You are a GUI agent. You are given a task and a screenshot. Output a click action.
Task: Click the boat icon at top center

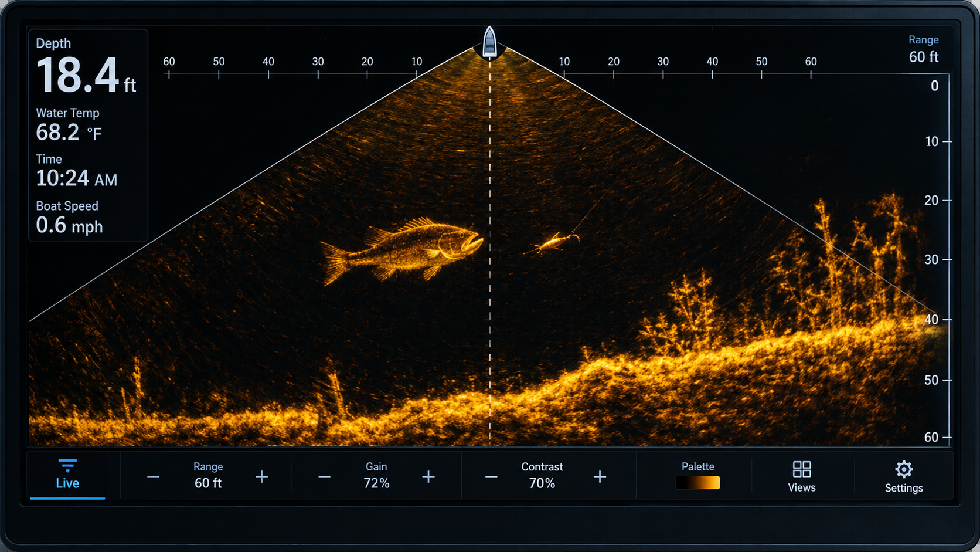tap(489, 42)
